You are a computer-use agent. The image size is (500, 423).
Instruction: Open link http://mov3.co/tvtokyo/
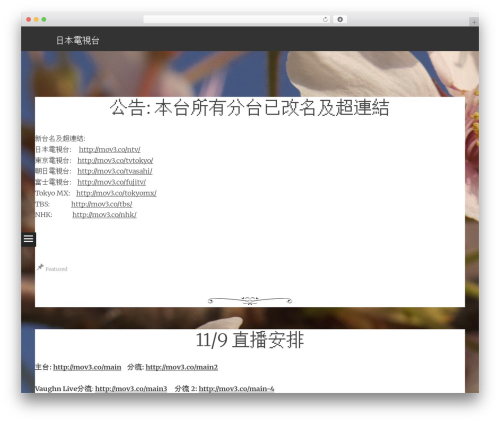115,160
